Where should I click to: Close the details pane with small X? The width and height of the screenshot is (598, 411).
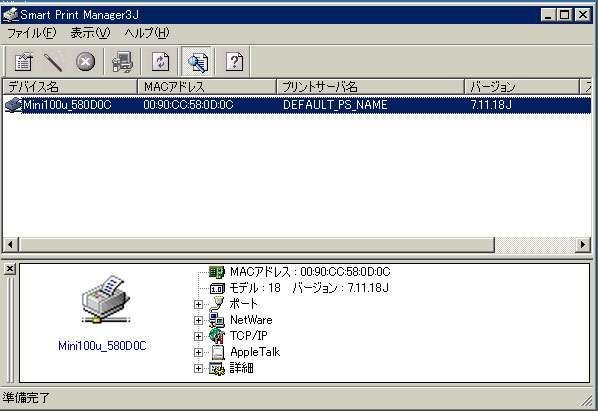[x=10, y=269]
